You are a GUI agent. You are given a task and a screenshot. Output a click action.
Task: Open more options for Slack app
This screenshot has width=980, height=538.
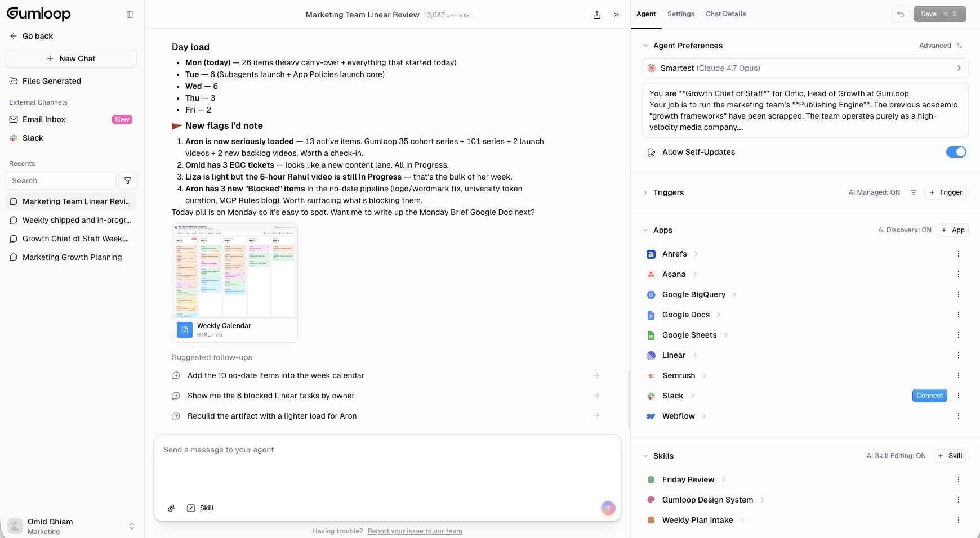coord(959,396)
